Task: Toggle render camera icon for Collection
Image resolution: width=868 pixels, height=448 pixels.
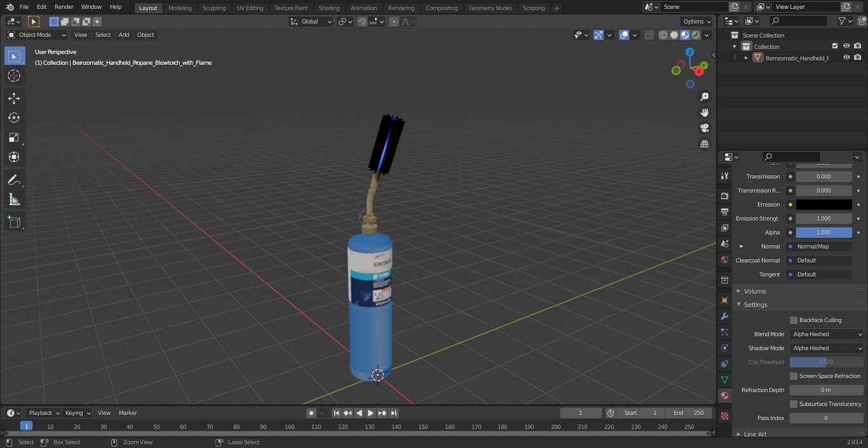Action: 858,46
